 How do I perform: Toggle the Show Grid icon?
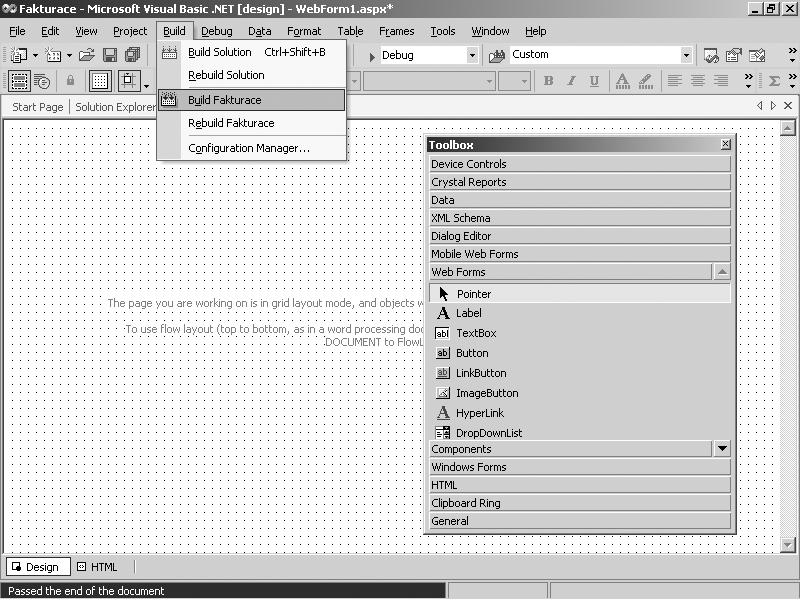pos(100,81)
